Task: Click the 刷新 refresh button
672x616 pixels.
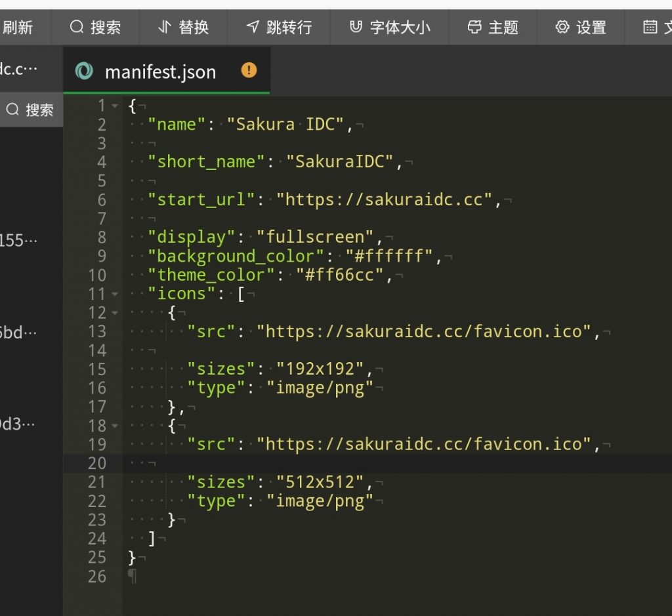Action: tap(18, 27)
